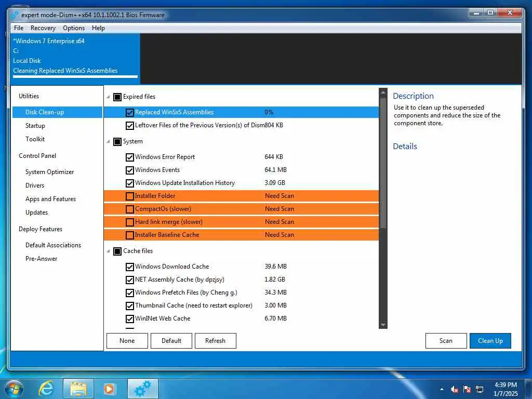The width and height of the screenshot is (532, 399).
Task: Check the Installer Folder box
Action: (x=129, y=196)
